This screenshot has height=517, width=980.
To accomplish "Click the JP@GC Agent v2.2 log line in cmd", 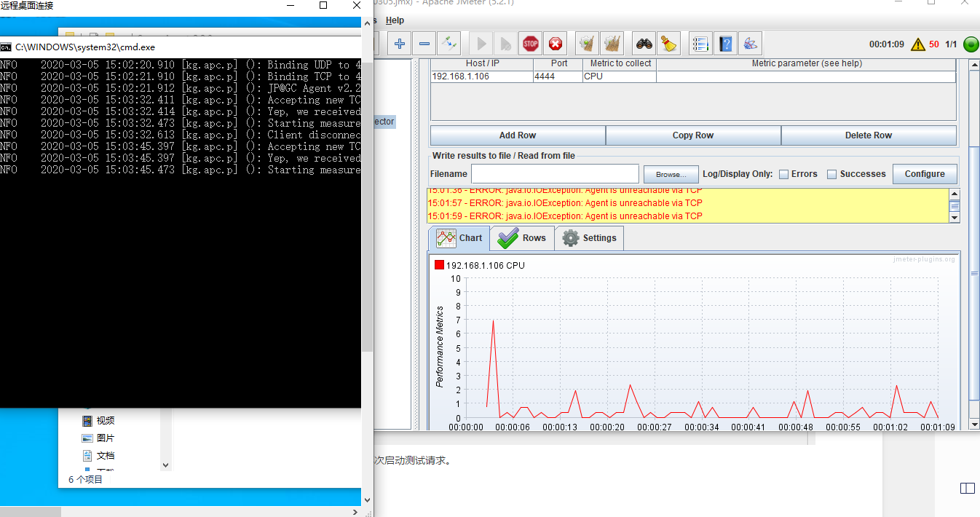I will click(181, 88).
